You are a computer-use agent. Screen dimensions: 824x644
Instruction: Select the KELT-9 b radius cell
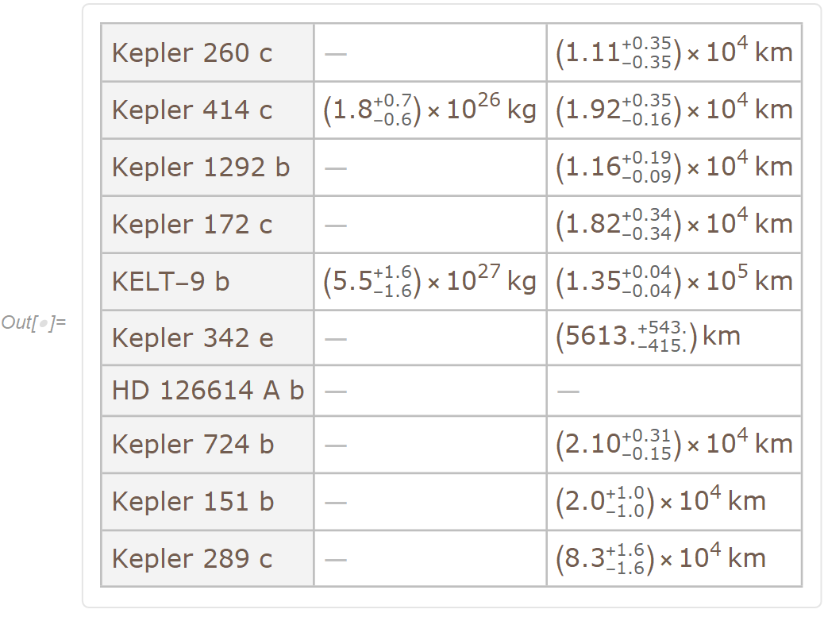(x=674, y=282)
